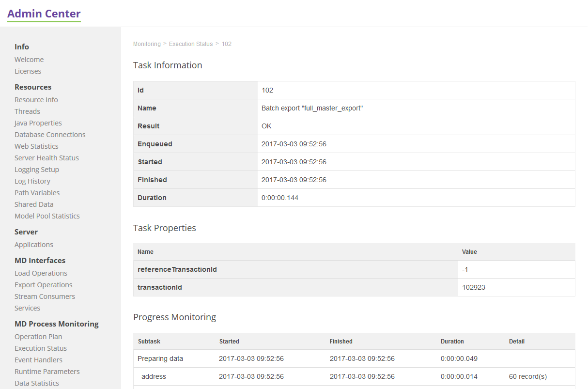The width and height of the screenshot is (588, 389).
Task: Navigate to Database Connections
Action: [x=50, y=135]
